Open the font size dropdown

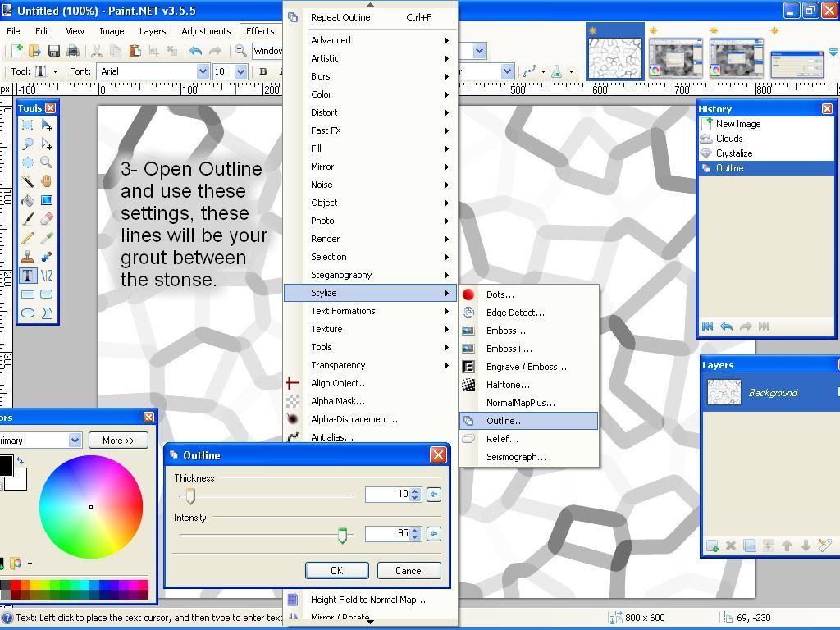[x=240, y=71]
